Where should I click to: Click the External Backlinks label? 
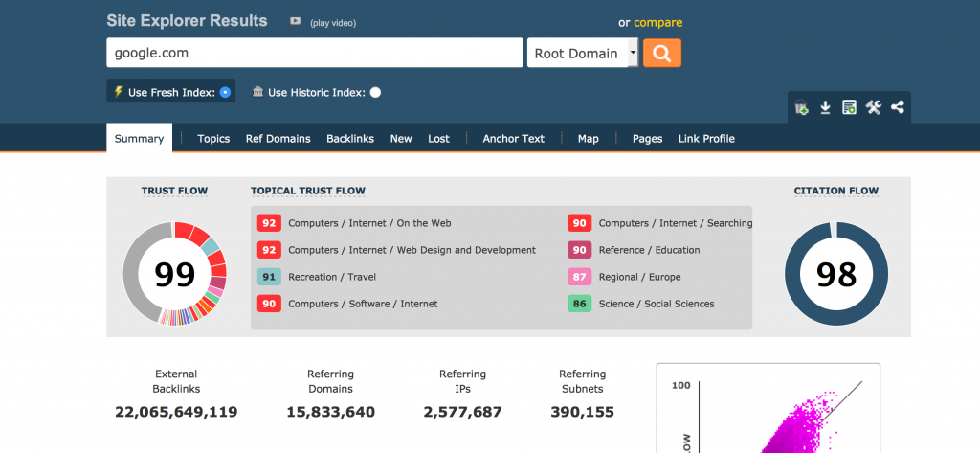[176, 382]
